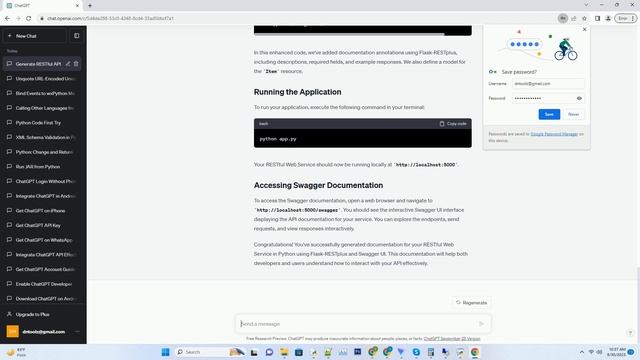Open Bind Events to wxPython chat

(42, 93)
